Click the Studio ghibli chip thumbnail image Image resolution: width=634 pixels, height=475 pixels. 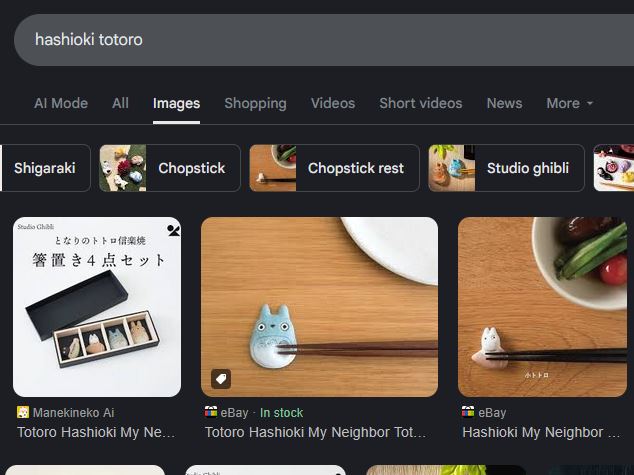tap(452, 168)
